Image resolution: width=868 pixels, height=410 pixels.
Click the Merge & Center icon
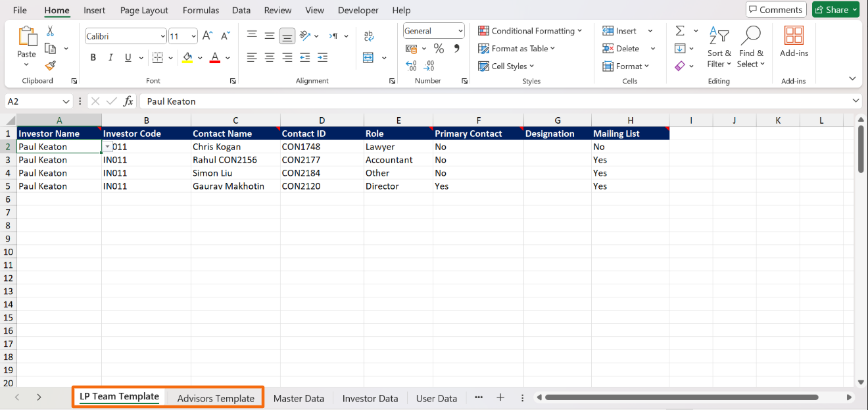pos(368,58)
